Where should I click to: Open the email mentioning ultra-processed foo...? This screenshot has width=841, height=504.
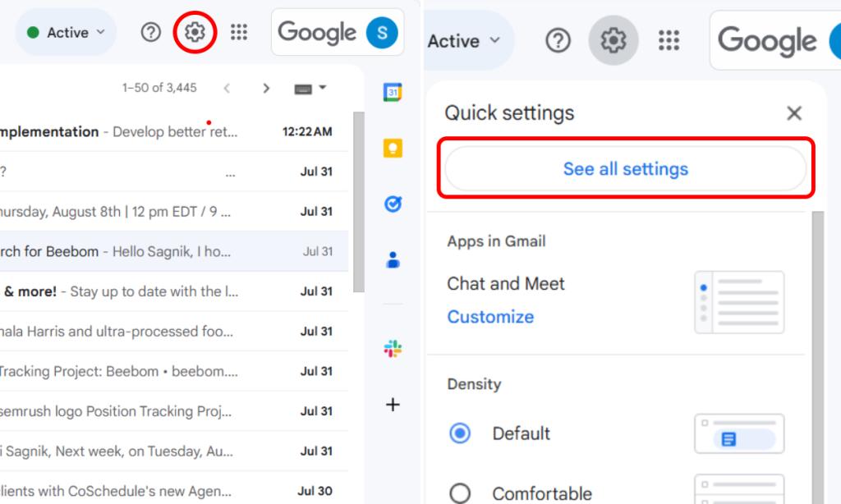174,332
